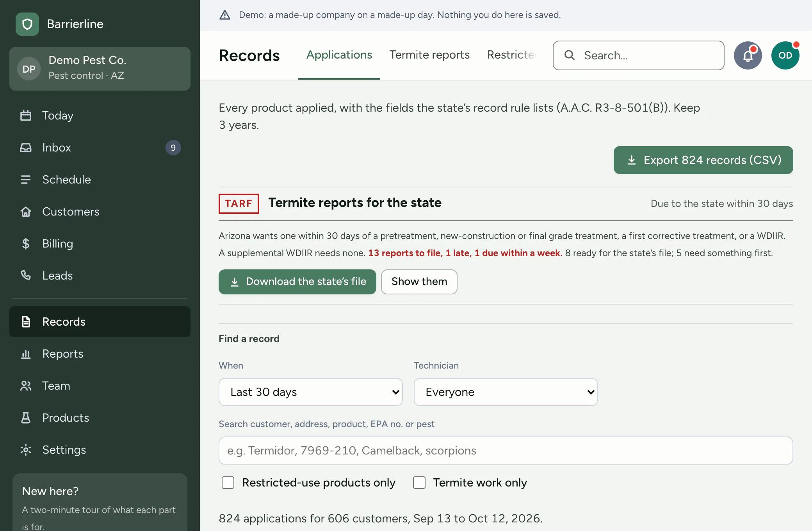Click the magnifier icon in the top search box
The height and width of the screenshot is (531, 812).
pyautogui.click(x=570, y=55)
